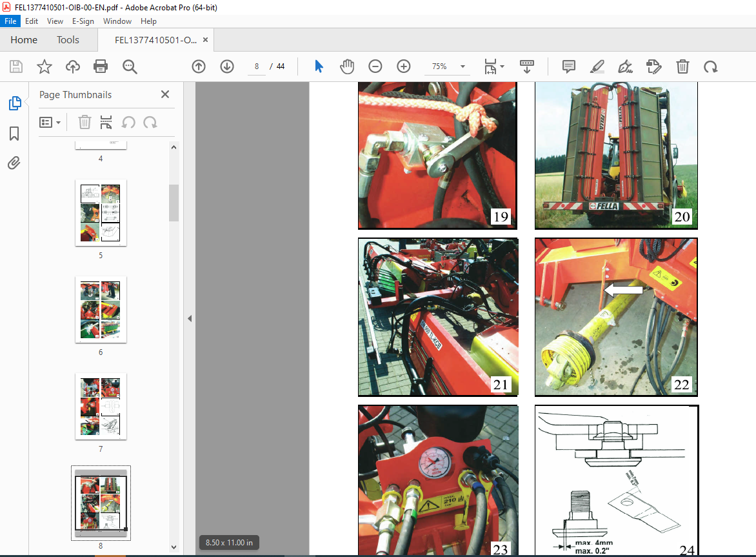Click the scrolling mode keyboard icon
The height and width of the screenshot is (557, 756).
526,66
